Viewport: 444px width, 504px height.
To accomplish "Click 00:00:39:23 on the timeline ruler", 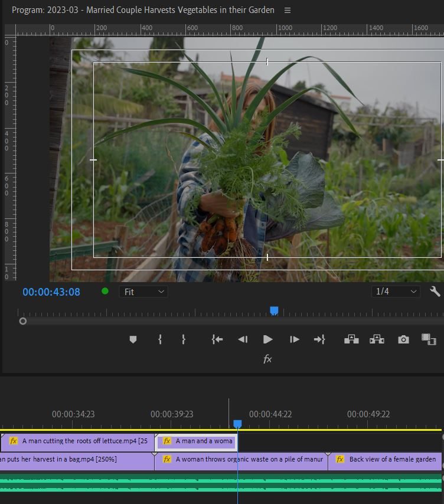I will coord(172,414).
